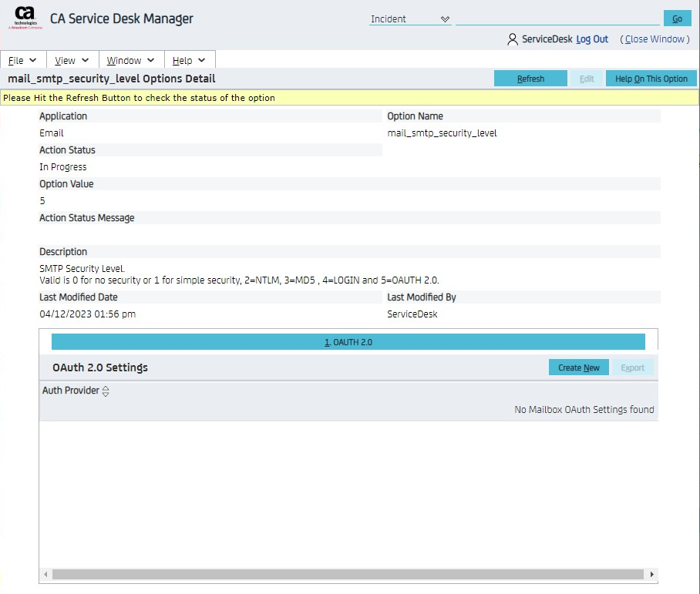Click the Help On This Option button

point(651,79)
